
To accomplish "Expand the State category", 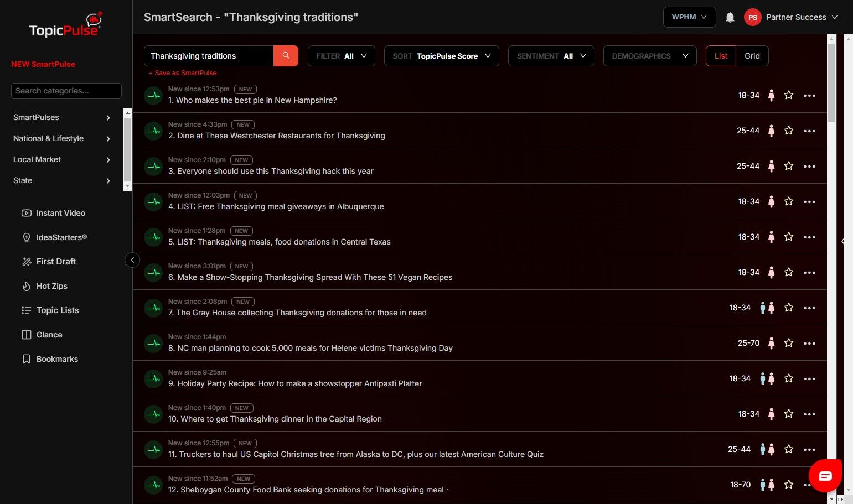I will pyautogui.click(x=62, y=180).
